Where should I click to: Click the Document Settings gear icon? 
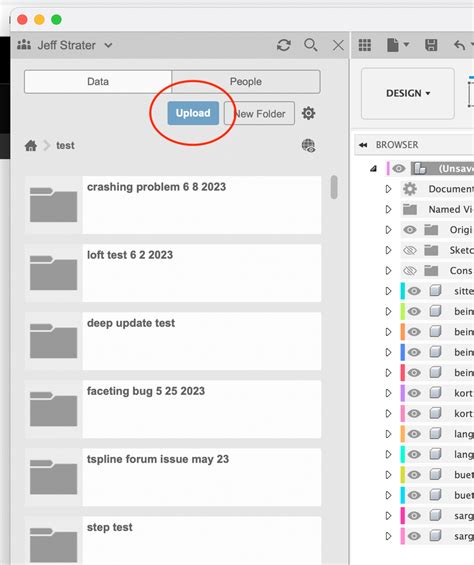point(410,189)
